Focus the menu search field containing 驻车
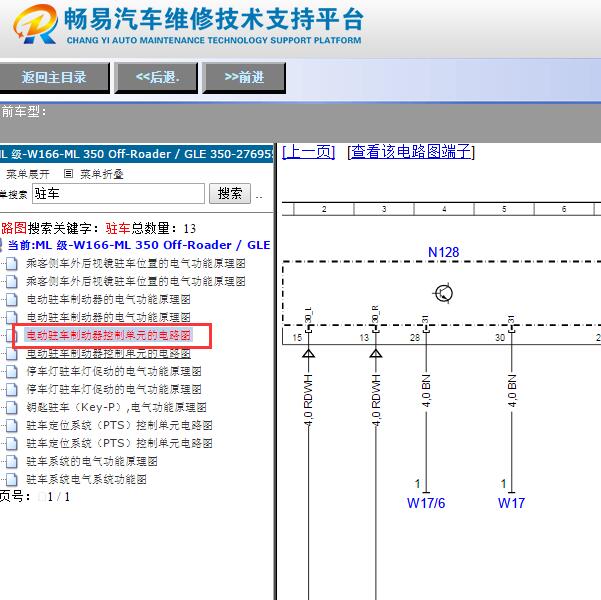Screen dimensions: 601x600 point(118,193)
